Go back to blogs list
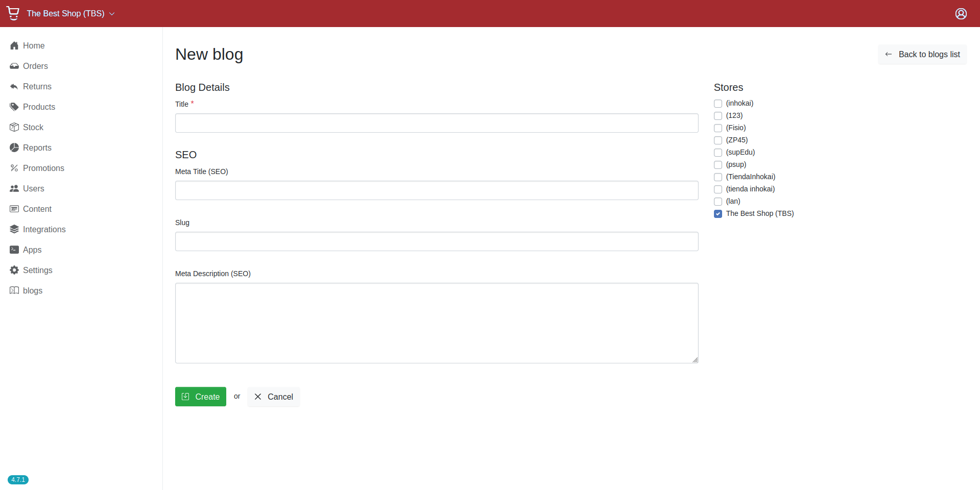 click(x=922, y=55)
